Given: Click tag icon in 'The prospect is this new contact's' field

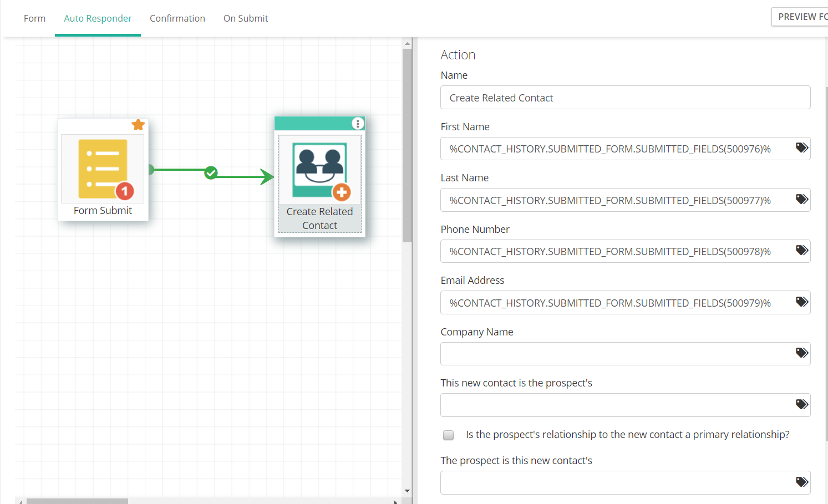Looking at the screenshot, I should pos(802,482).
